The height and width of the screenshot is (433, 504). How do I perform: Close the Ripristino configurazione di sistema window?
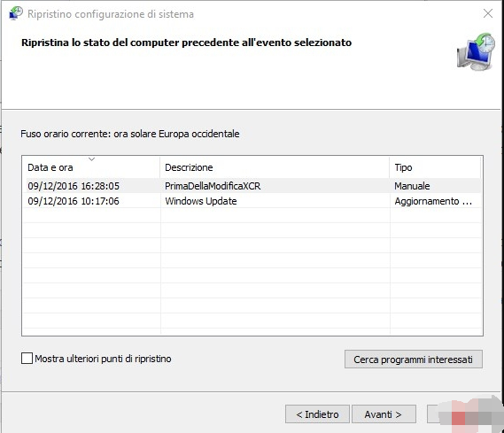tap(487, 13)
